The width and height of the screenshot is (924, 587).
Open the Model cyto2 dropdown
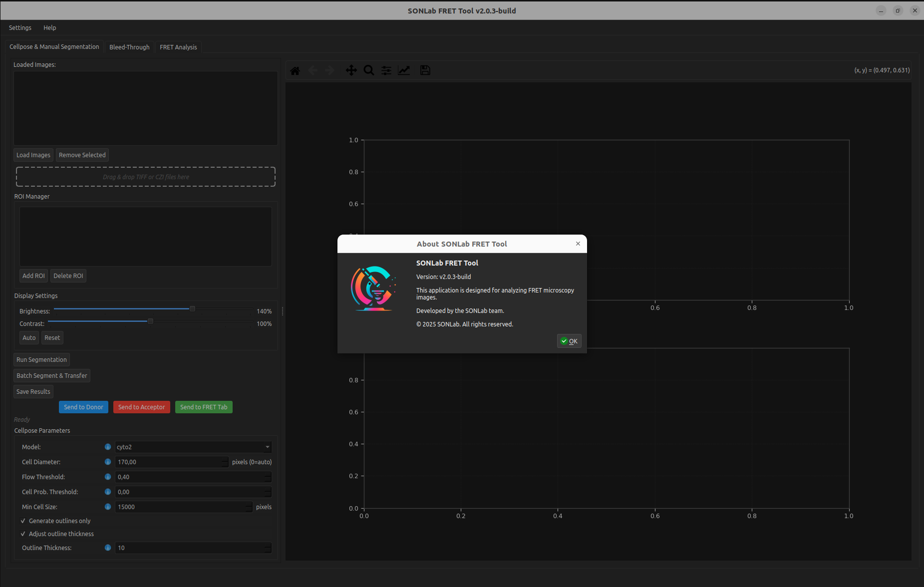[x=193, y=447]
